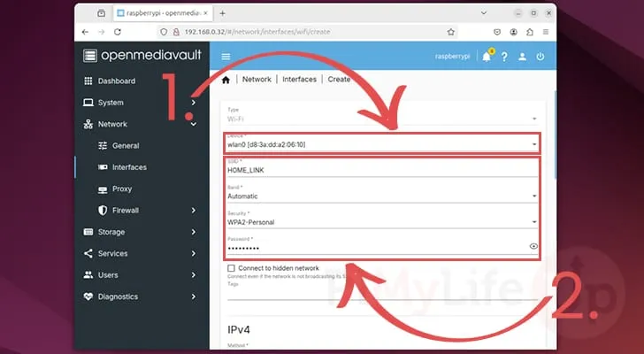Click the openmediavault logo
644x354 pixels.
click(142, 55)
